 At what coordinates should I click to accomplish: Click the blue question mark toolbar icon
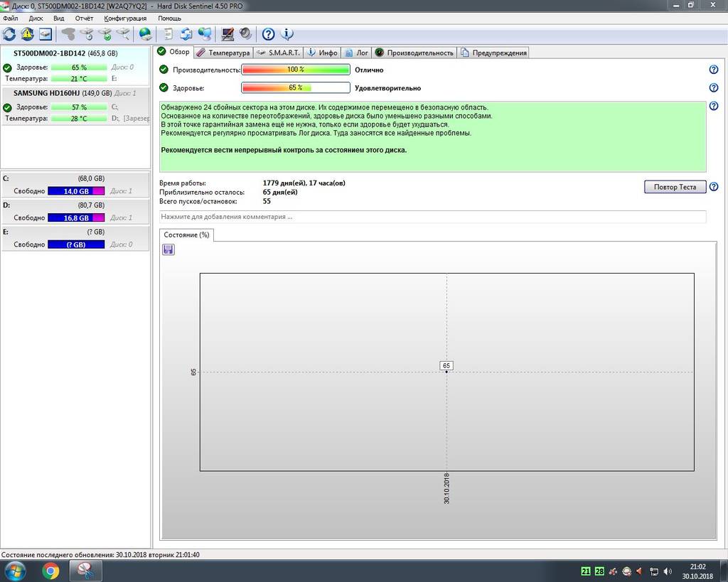pyautogui.click(x=268, y=33)
